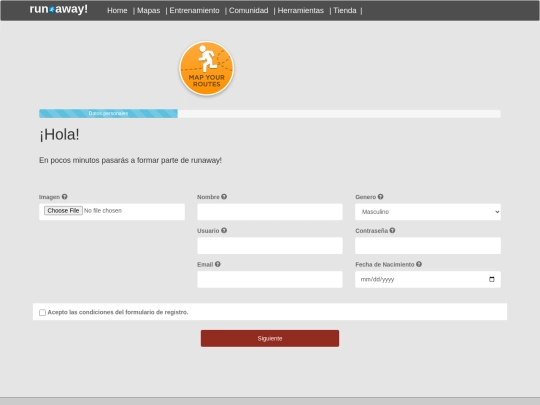Click the Datos personales progress bar
Viewport: 540px width, 405px height.
coord(108,113)
